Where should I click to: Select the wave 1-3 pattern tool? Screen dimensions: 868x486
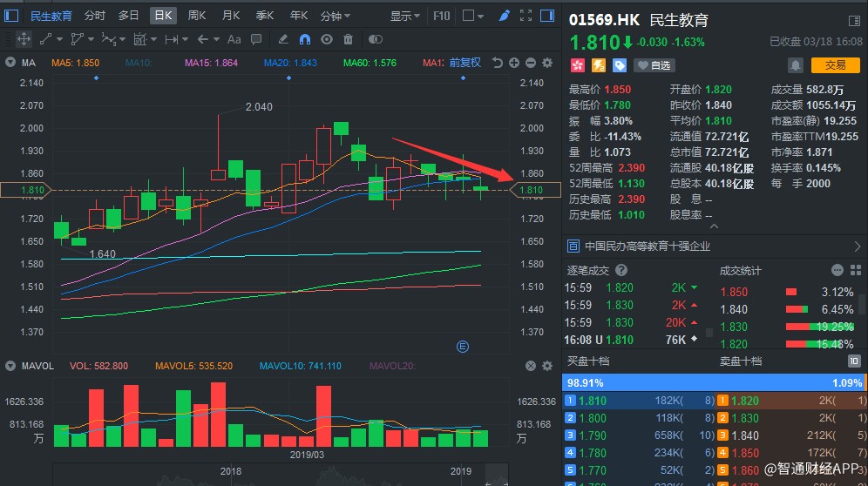point(108,39)
